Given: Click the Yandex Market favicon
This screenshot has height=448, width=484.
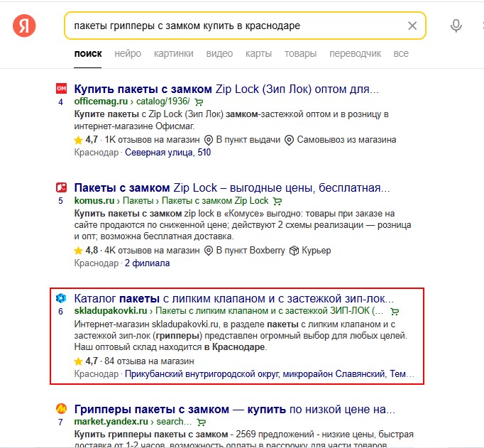Looking at the screenshot, I should 61,409.
